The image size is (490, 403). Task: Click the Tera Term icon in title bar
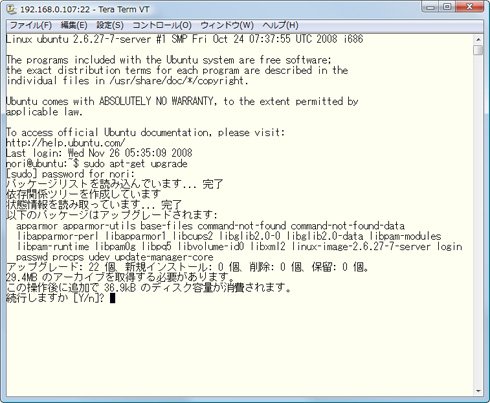tap(12, 9)
